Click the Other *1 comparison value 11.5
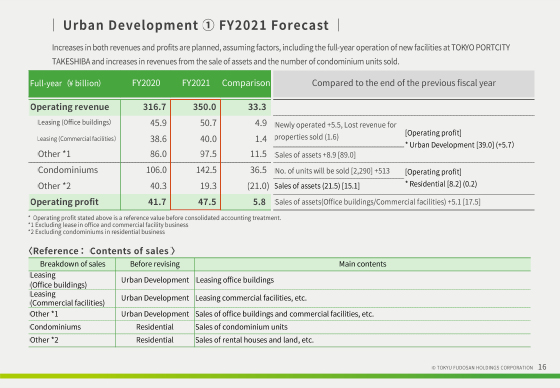The height and width of the screenshot is (388, 560). pyautogui.click(x=259, y=154)
